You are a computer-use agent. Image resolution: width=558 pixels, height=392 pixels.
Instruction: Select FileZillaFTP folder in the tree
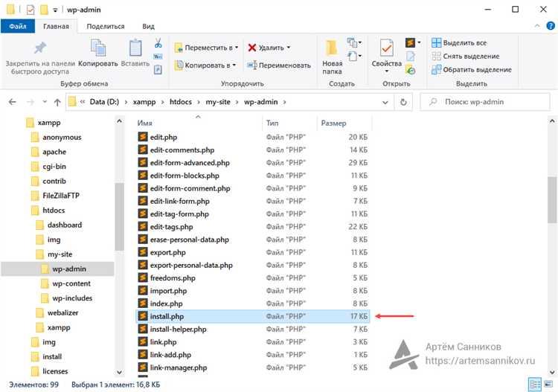(x=61, y=196)
